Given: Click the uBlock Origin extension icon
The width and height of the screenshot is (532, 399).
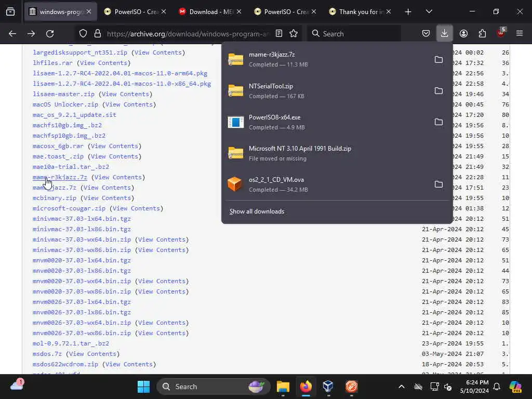Looking at the screenshot, I should point(501,33).
